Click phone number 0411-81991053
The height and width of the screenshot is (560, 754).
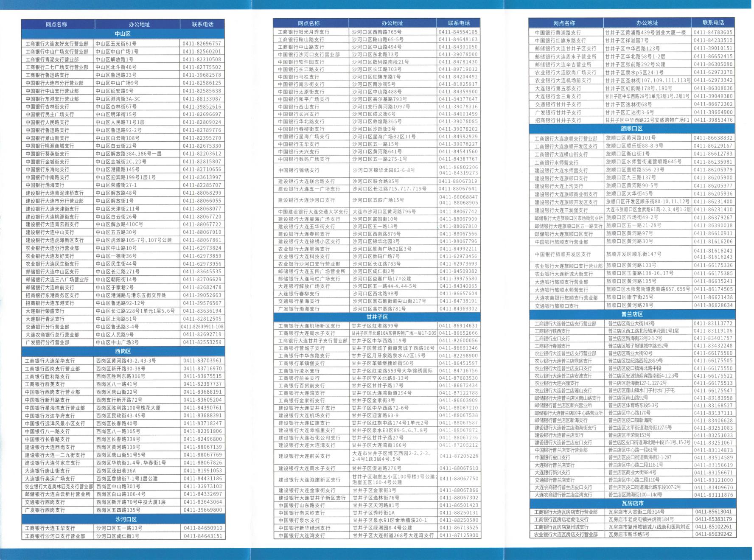click(202, 470)
